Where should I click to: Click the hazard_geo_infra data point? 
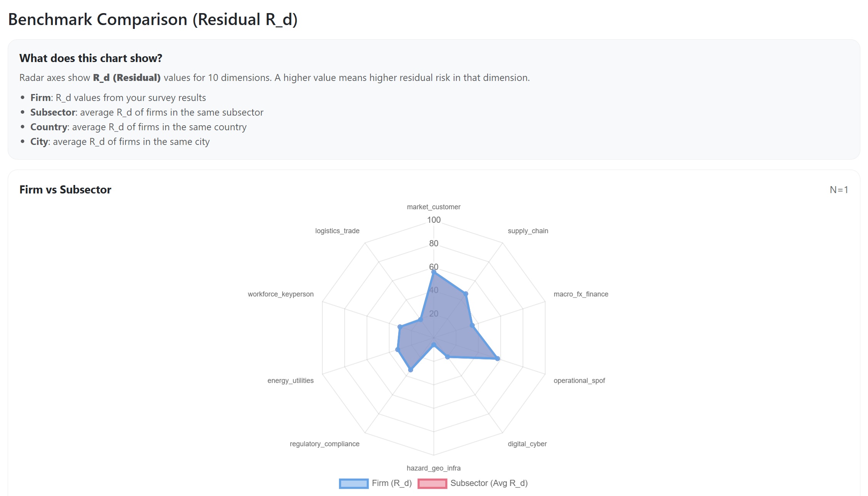[x=434, y=345]
